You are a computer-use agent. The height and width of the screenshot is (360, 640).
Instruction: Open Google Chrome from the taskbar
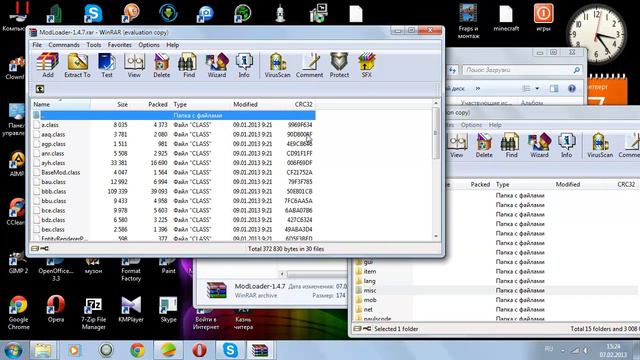tap(138, 350)
